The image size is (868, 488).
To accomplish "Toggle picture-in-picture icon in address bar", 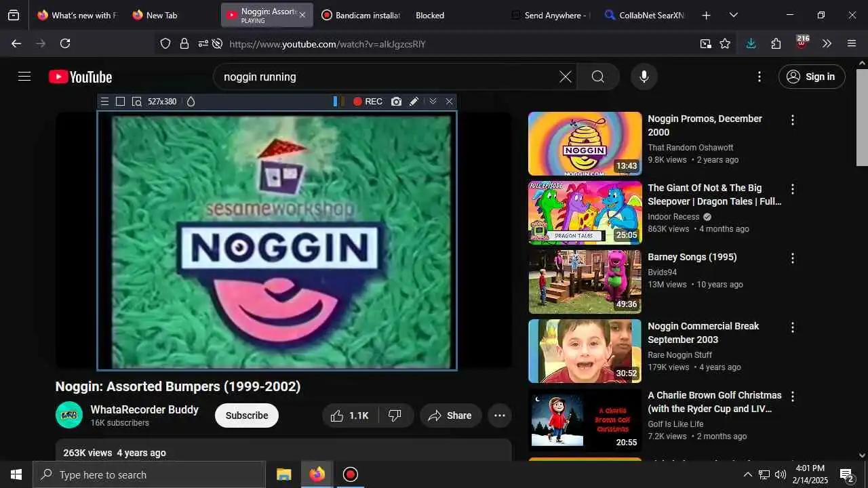I will tap(706, 43).
